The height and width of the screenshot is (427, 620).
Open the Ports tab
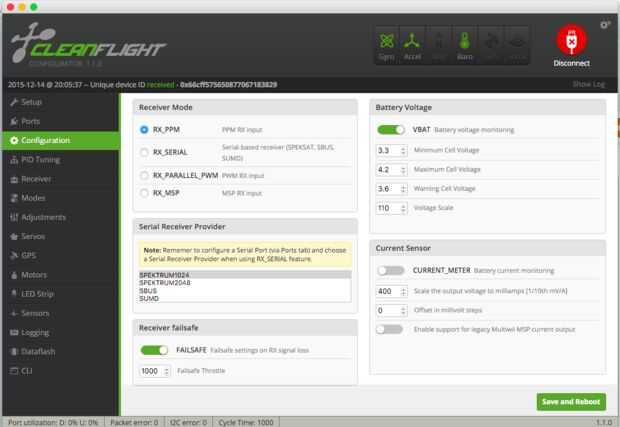point(60,121)
